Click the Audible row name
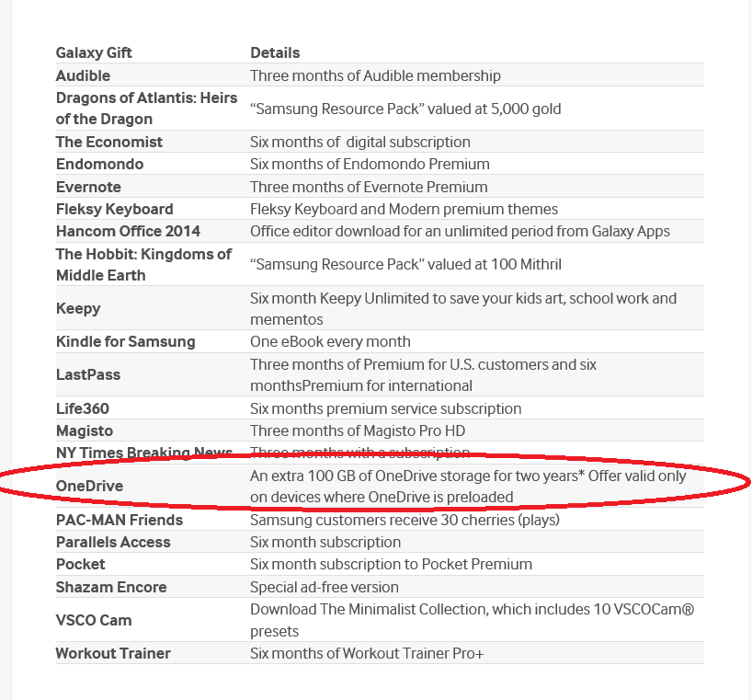 click(83, 75)
